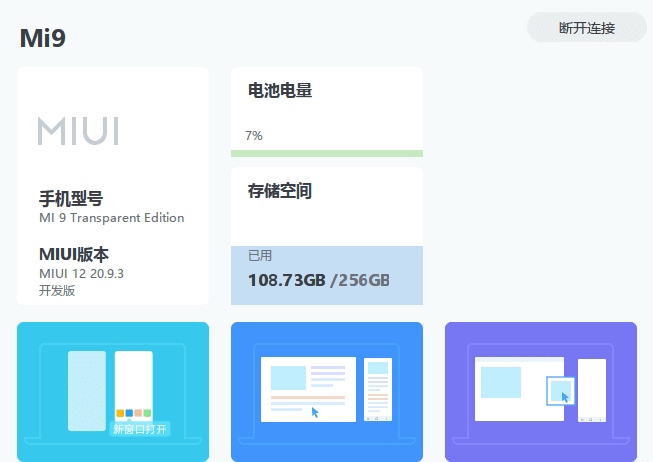Click the cursor icon in purple card
Image resolution: width=653 pixels, height=462 pixels.
tap(565, 396)
